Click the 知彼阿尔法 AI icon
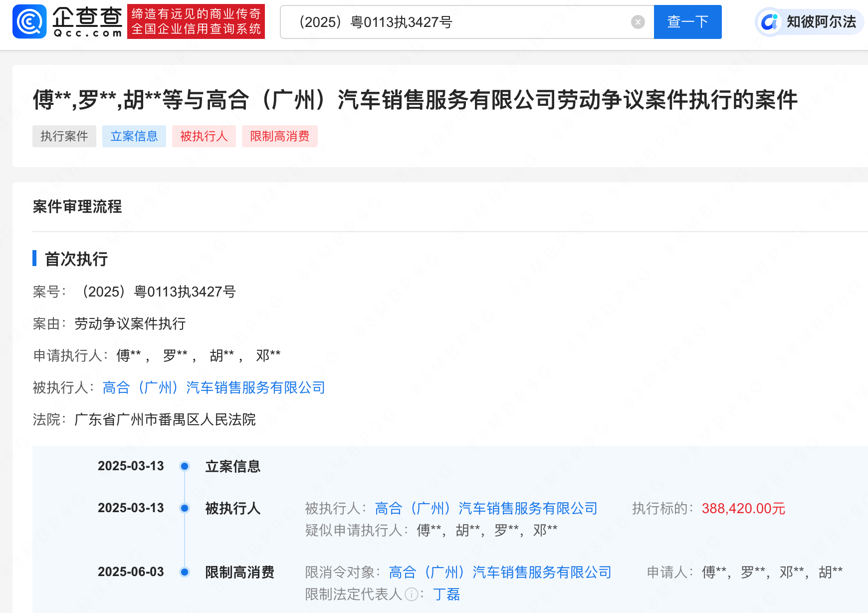Image resolution: width=868 pixels, height=613 pixels. pos(769,22)
